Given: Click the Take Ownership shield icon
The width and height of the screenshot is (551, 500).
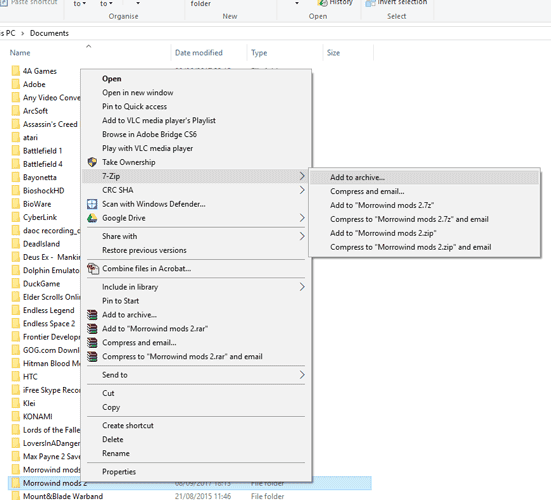Looking at the screenshot, I should tap(92, 162).
